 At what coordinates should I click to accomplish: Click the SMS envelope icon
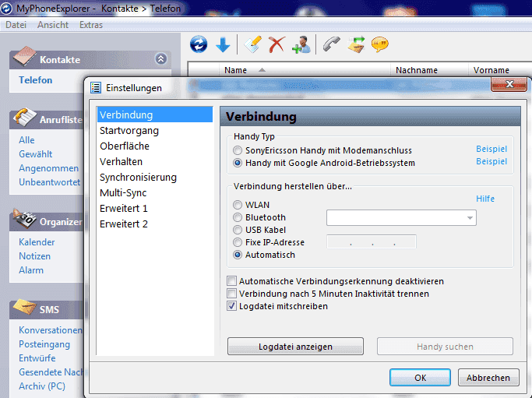tap(24, 307)
